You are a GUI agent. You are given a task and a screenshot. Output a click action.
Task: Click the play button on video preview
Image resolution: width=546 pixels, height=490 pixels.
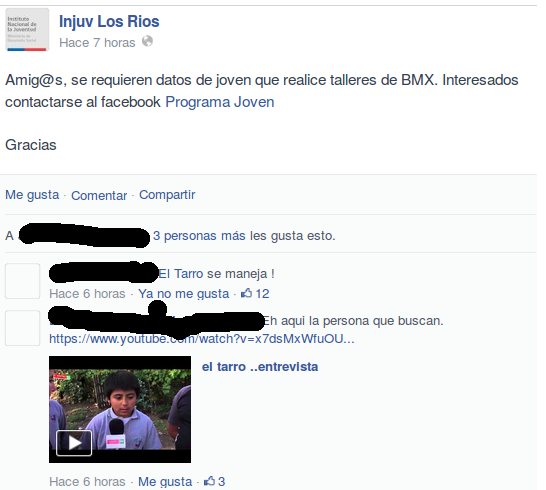pyautogui.click(x=74, y=443)
